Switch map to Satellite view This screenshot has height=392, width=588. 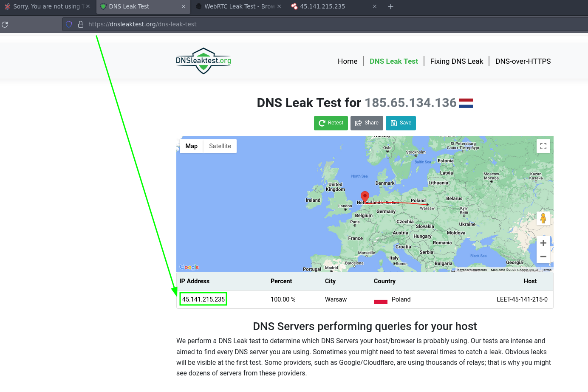click(220, 146)
